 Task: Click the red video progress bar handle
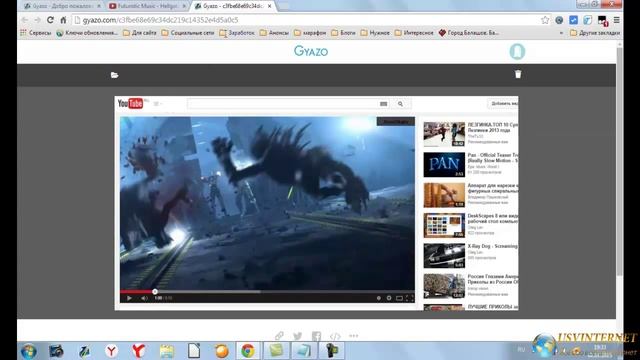coord(155,291)
